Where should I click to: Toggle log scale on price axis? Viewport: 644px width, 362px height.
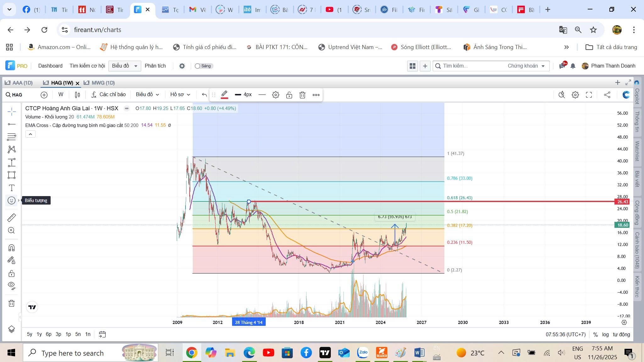click(x=605, y=334)
